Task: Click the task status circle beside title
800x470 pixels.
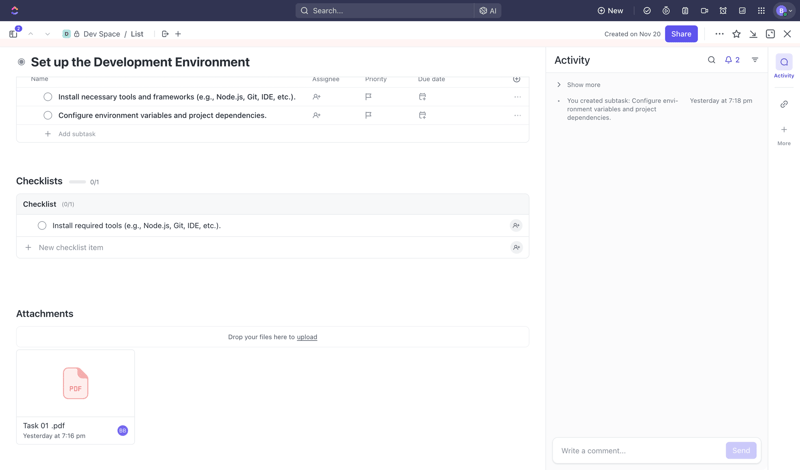Action: [x=21, y=62]
